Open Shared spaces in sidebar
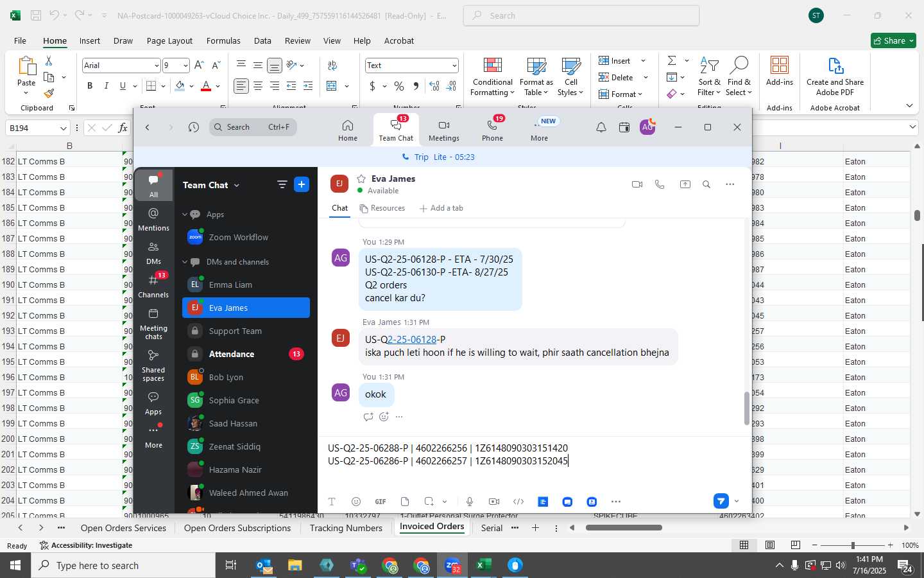 click(153, 365)
